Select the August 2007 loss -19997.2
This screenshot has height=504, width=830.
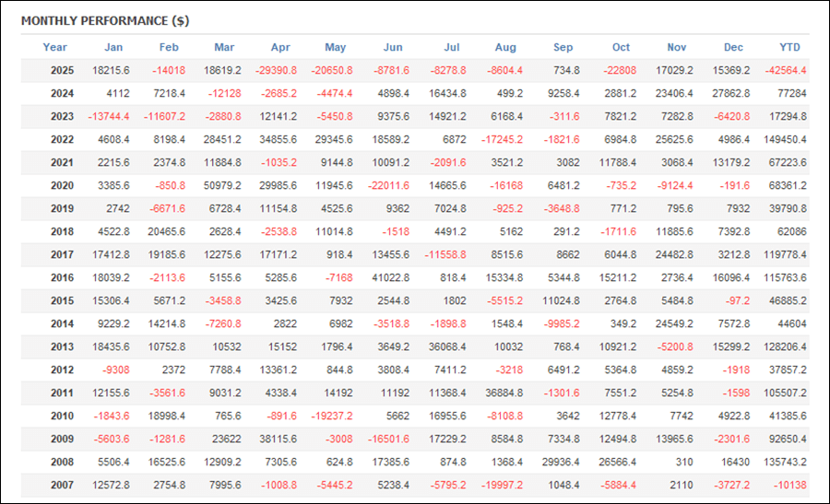pyautogui.click(x=502, y=485)
